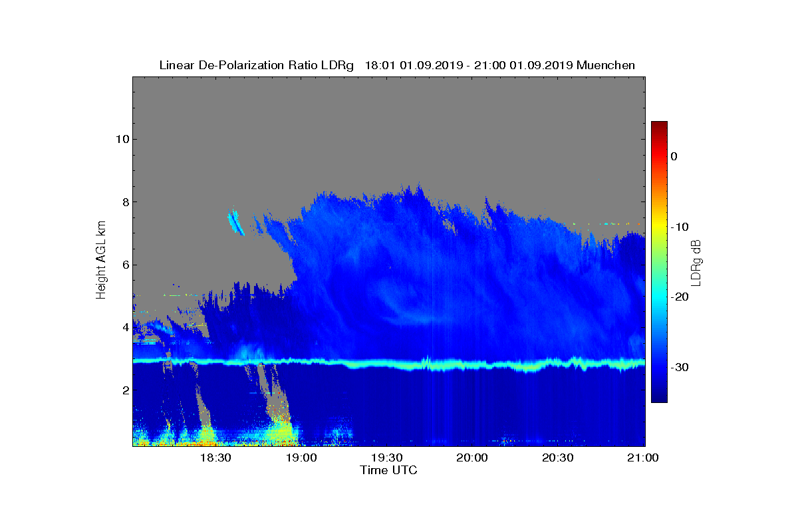The height and width of the screenshot is (532, 798).
Task: Click the 20:00 time axis label
Action: [472, 458]
